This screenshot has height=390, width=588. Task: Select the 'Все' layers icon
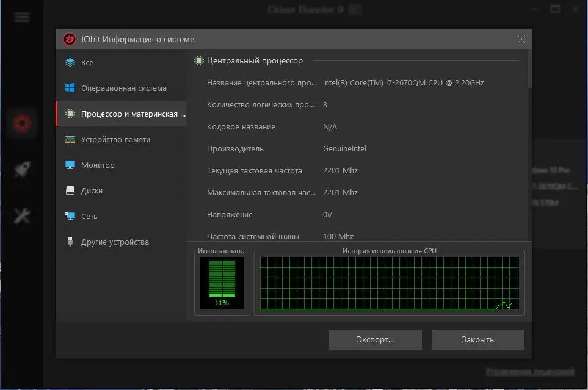tap(70, 62)
